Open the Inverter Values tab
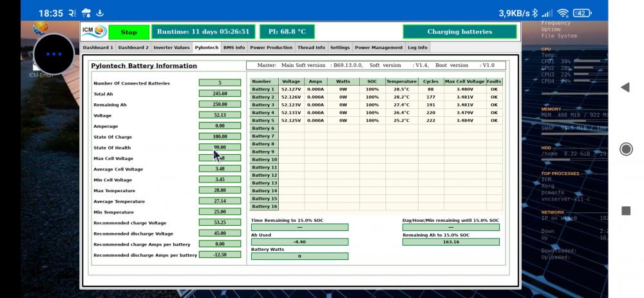Image resolution: width=644 pixels, height=298 pixels. 172,47
